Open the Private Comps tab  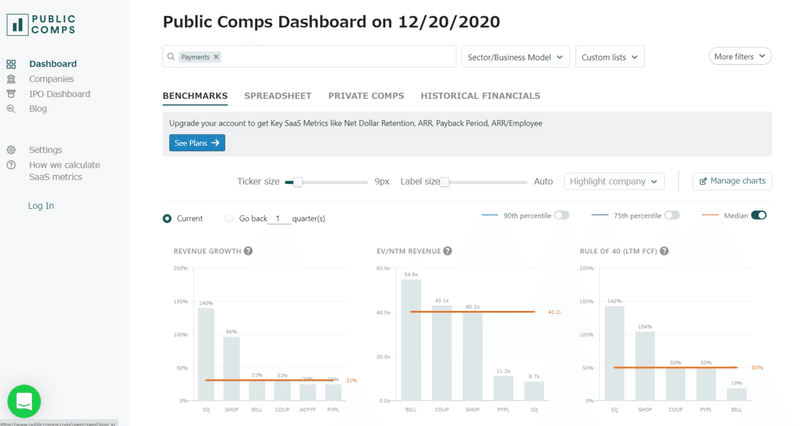[366, 96]
